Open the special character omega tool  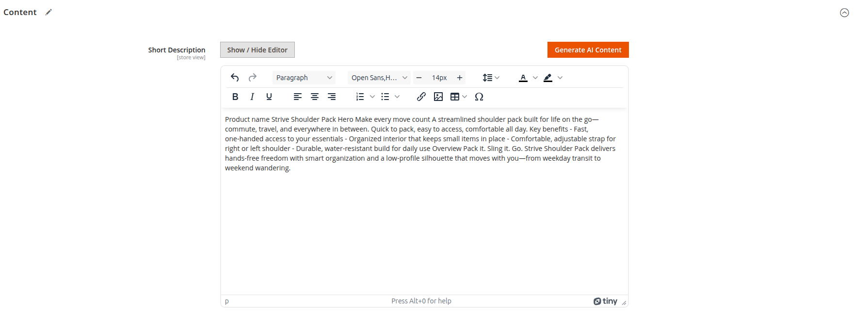pos(479,97)
